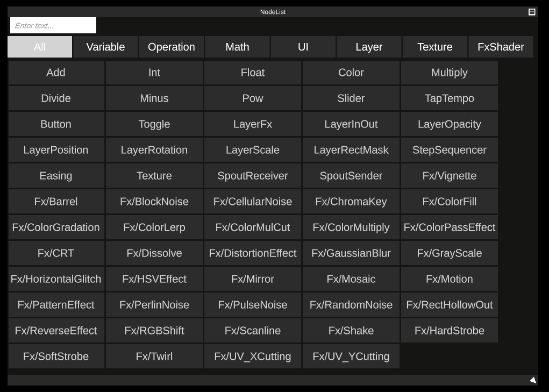Screen dimensions: 549x392
Task: Click the collapse panel icon in title bar
Action: click(x=531, y=11)
